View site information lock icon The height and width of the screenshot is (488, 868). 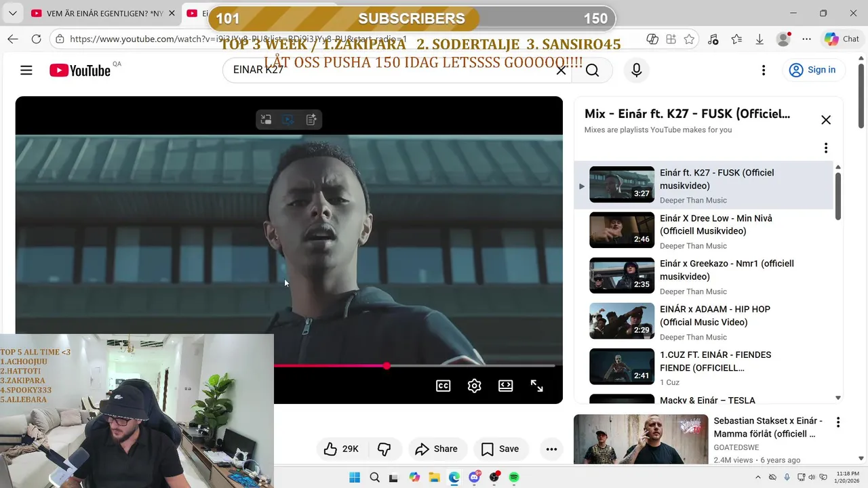tap(60, 39)
